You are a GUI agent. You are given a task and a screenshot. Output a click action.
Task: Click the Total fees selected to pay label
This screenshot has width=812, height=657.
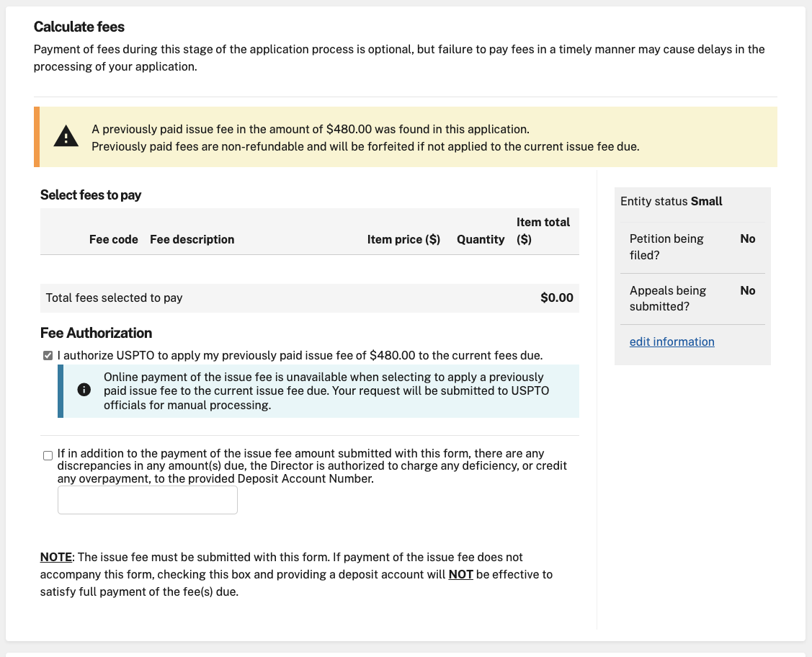(x=114, y=298)
